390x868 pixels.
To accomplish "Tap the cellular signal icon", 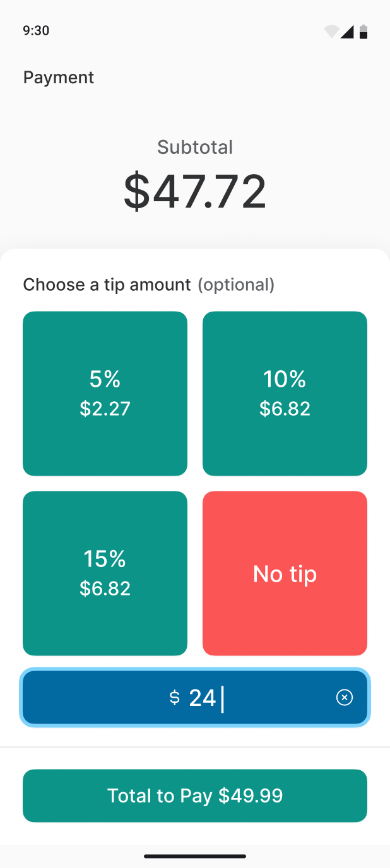I will coord(347,32).
